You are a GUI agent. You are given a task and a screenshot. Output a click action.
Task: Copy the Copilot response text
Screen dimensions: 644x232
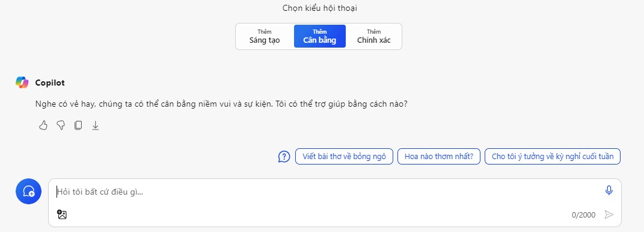click(x=78, y=125)
